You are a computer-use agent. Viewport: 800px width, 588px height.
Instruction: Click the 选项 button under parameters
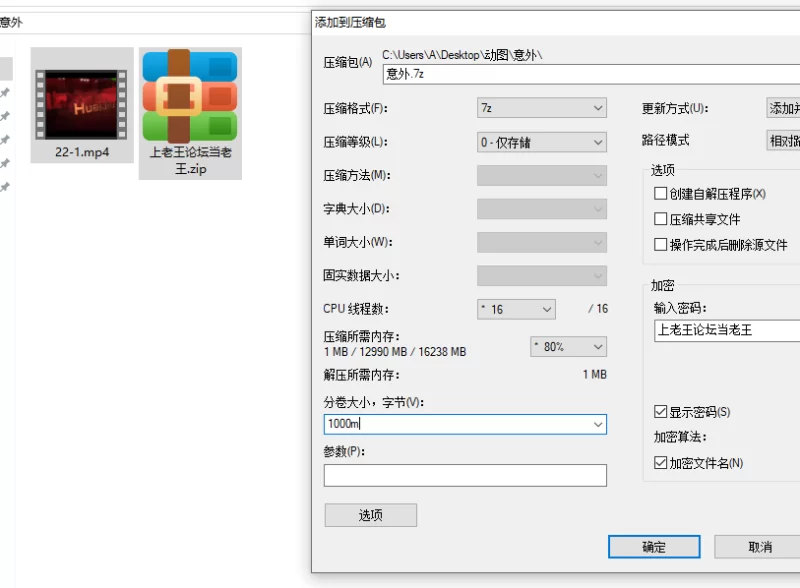click(x=371, y=515)
